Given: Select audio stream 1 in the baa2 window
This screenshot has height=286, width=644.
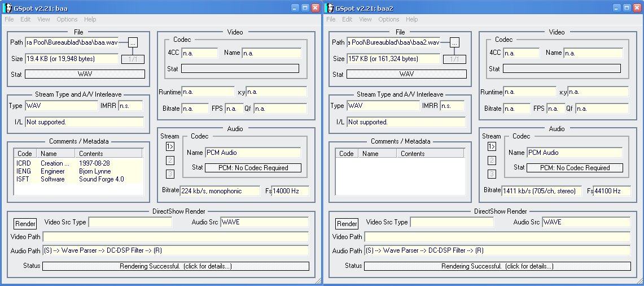Looking at the screenshot, I should coord(492,146).
